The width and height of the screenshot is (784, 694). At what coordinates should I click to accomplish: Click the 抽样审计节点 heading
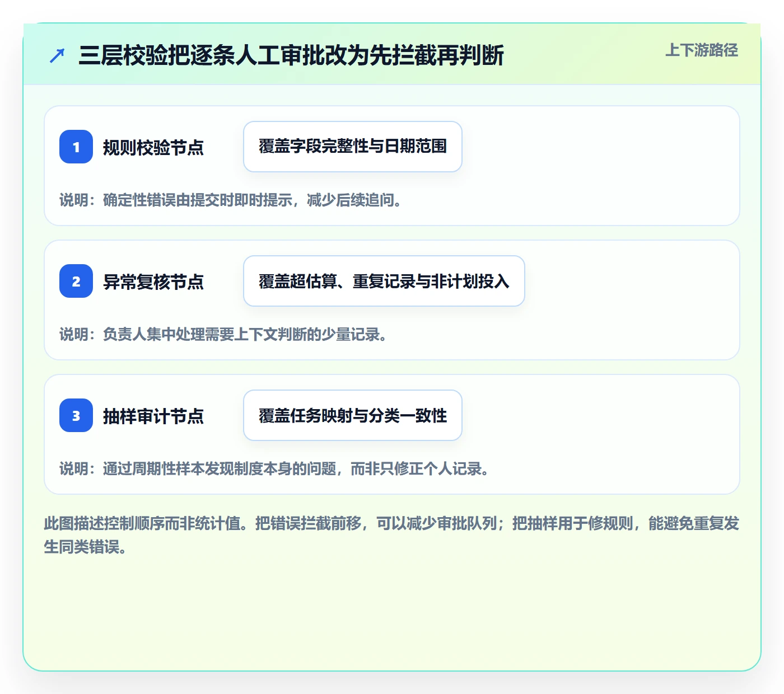(x=153, y=416)
